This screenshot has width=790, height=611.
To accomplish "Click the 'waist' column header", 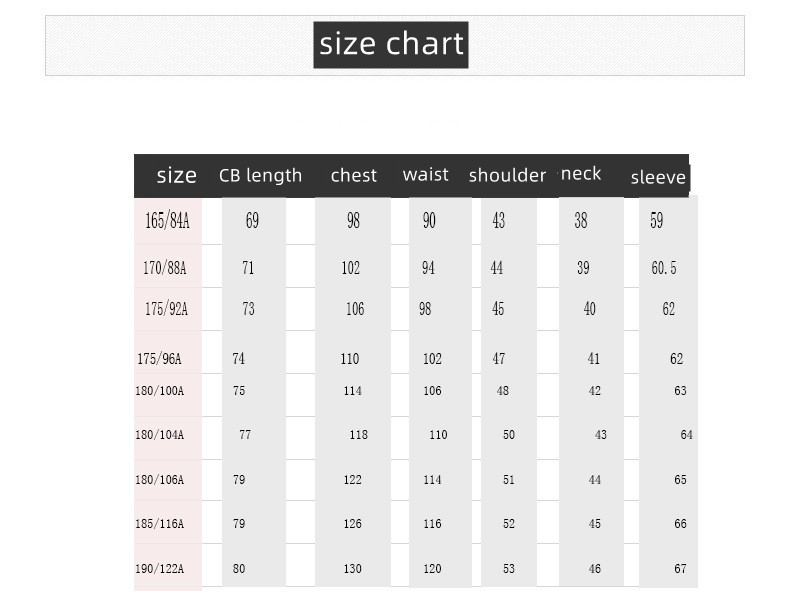I will (x=426, y=175).
